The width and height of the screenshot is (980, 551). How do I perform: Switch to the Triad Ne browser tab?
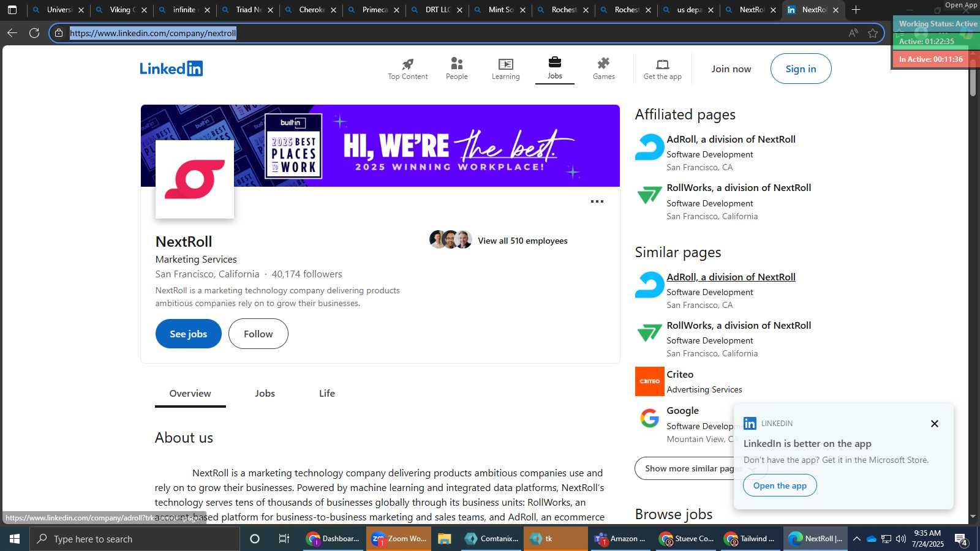point(247,10)
